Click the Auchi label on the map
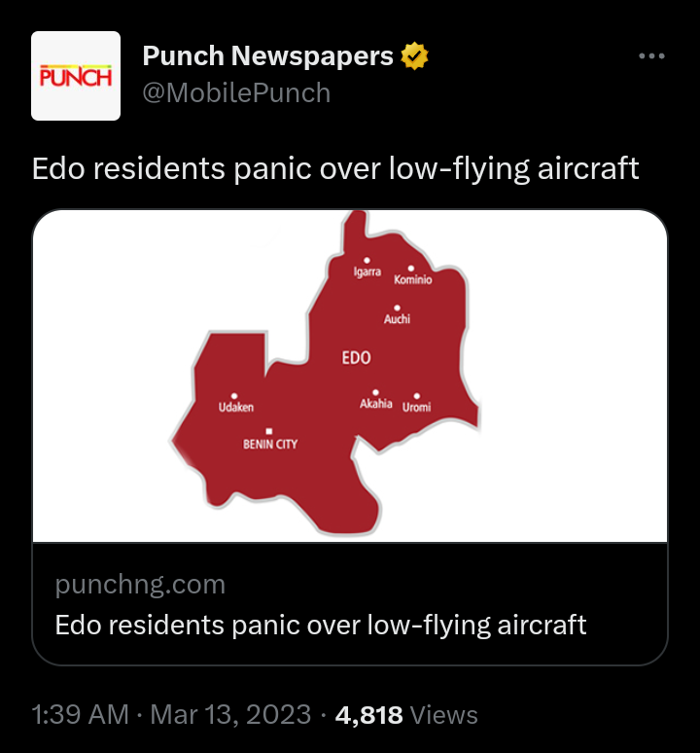Screen dimensions: 700x753 (397, 318)
